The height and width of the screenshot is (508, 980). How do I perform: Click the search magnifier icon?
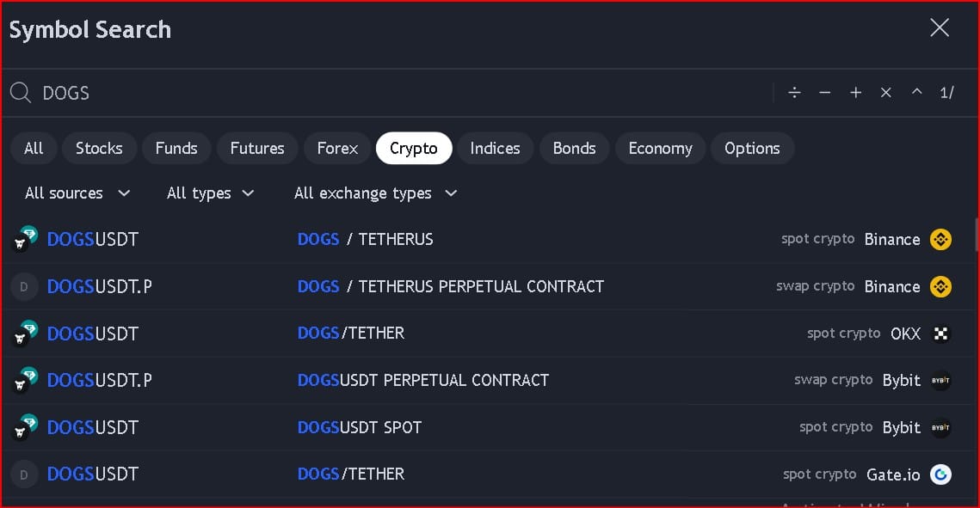[21, 93]
